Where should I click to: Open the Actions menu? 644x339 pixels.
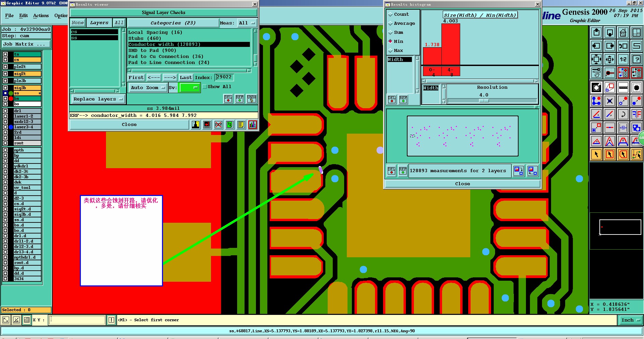click(x=41, y=16)
